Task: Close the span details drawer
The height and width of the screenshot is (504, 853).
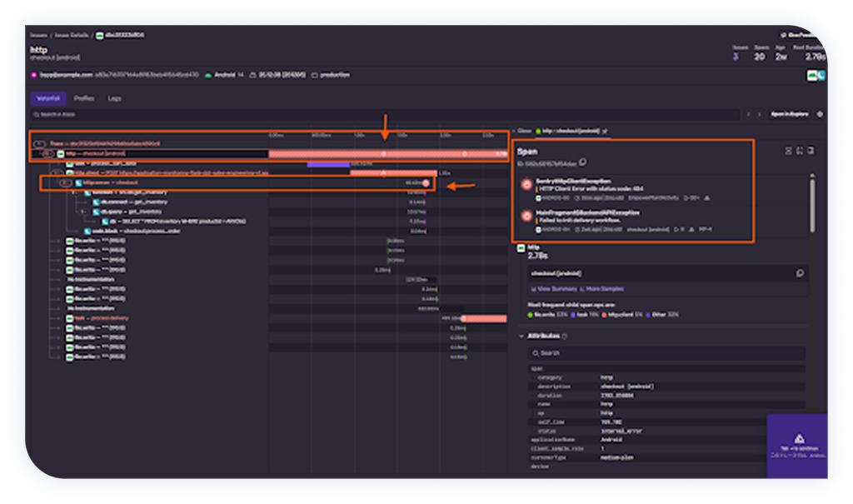Action: [x=521, y=131]
